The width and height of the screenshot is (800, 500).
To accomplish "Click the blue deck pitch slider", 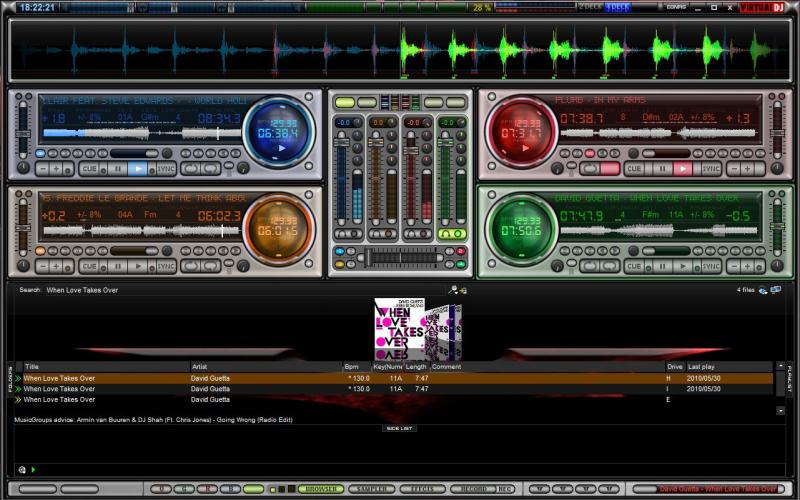I will [22, 130].
